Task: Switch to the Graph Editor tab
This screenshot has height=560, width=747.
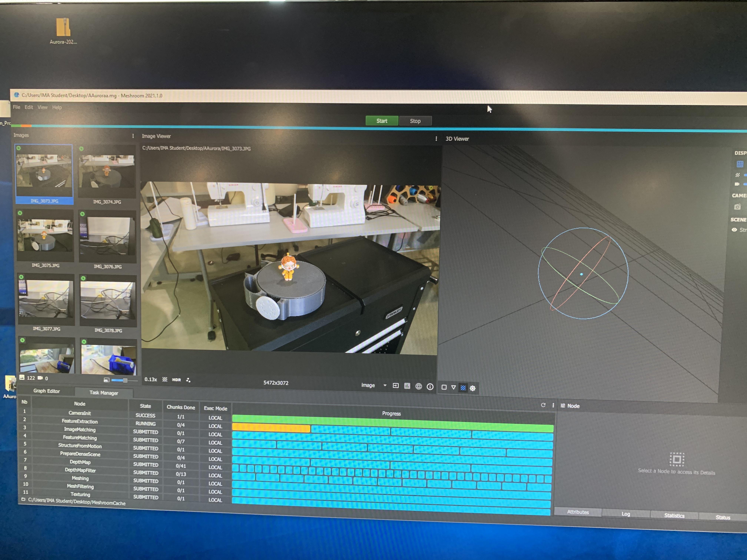Action: point(47,391)
